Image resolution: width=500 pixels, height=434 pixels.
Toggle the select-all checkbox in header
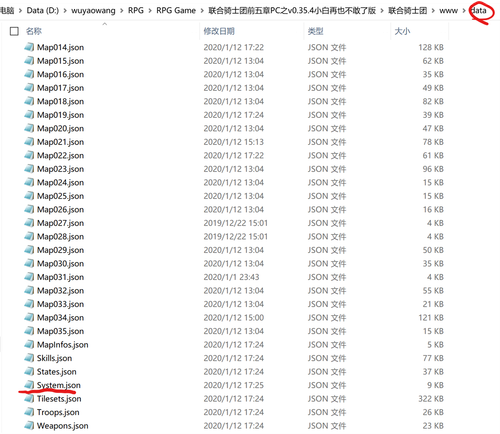click(x=14, y=31)
